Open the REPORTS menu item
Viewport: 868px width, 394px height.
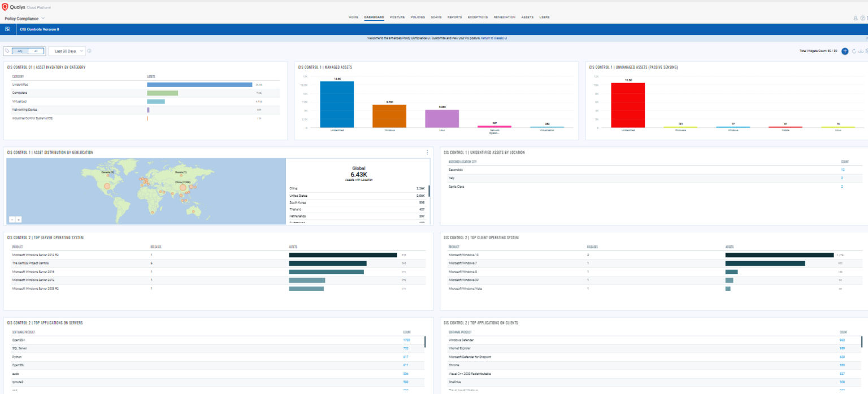(456, 17)
